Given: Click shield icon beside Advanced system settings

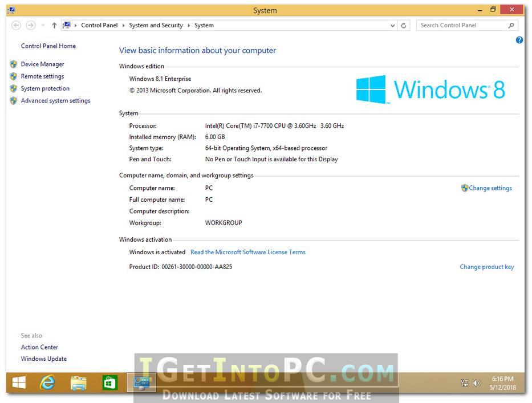Looking at the screenshot, I should [13, 101].
